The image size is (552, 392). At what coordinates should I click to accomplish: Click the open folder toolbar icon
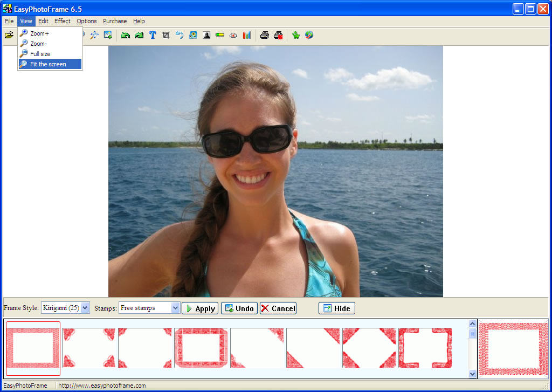click(9, 35)
